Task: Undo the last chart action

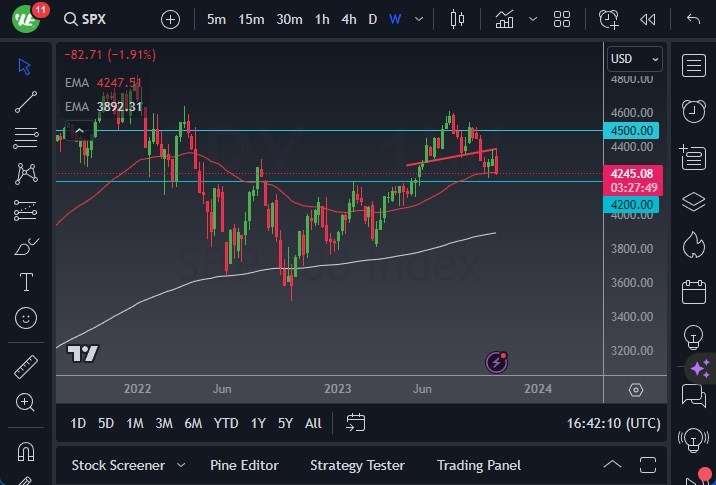Action: click(693, 19)
